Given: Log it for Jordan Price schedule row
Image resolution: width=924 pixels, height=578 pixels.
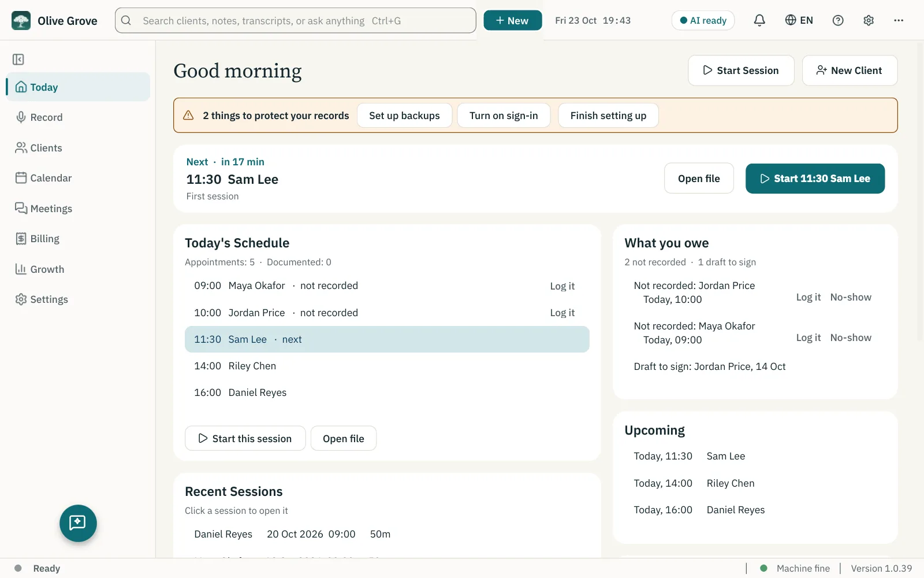Looking at the screenshot, I should [562, 313].
